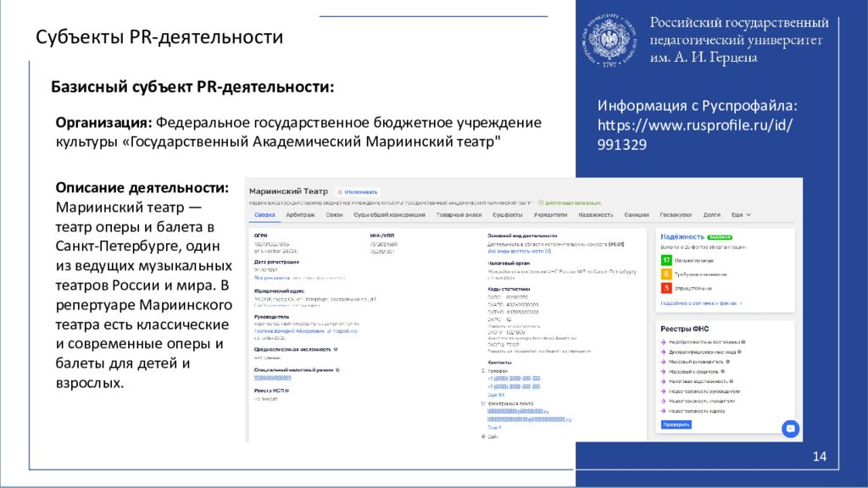
Task: Expand the Еще dropdown in tab bar
Action: tap(741, 214)
